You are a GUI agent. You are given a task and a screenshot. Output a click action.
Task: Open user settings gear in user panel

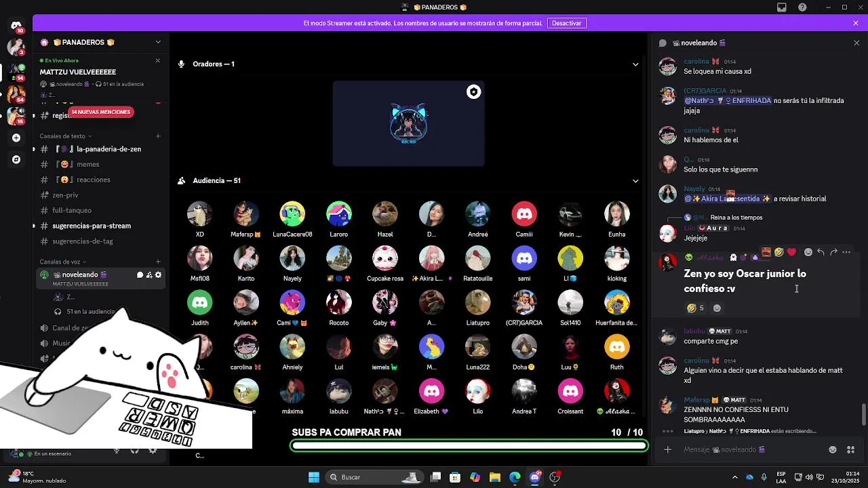click(153, 450)
